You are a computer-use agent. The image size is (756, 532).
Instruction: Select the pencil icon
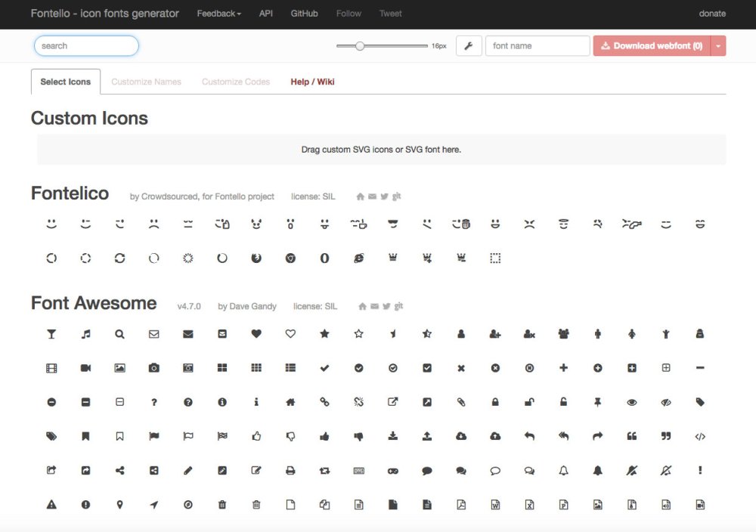pyautogui.click(x=188, y=471)
